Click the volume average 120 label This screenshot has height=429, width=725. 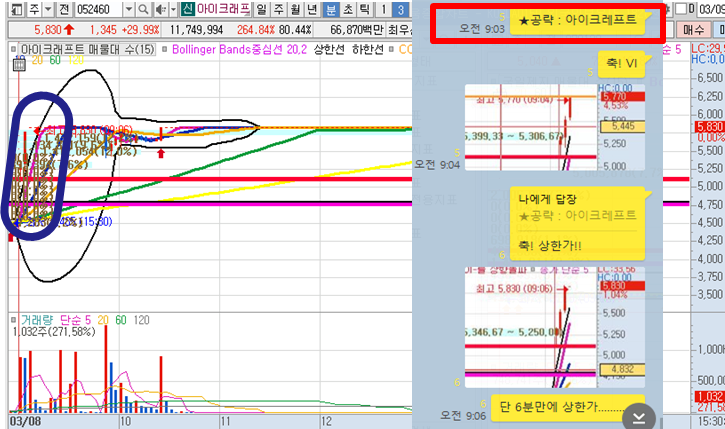[x=141, y=320]
